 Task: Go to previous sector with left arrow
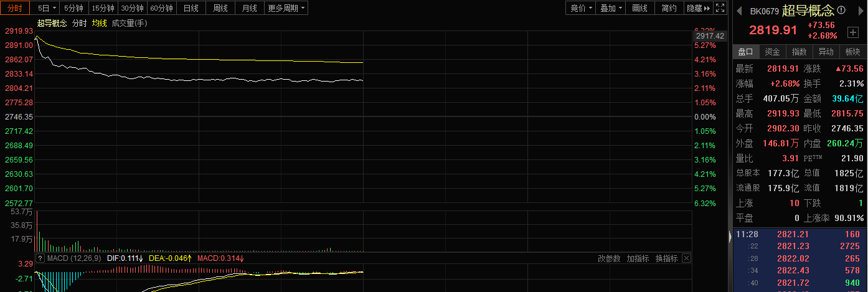[x=738, y=11]
